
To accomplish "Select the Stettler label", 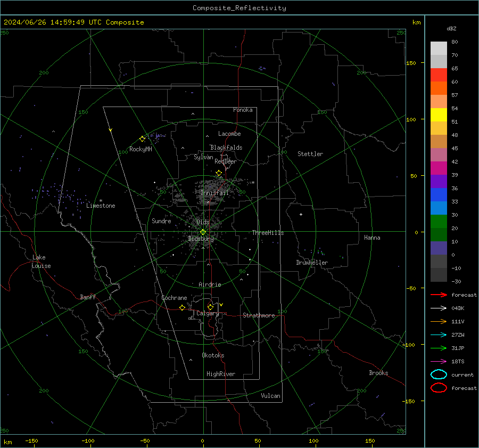I will [x=310, y=154].
